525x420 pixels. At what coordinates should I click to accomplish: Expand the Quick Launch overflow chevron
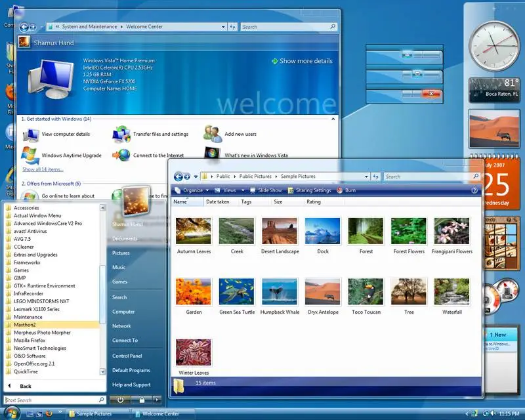point(60,412)
